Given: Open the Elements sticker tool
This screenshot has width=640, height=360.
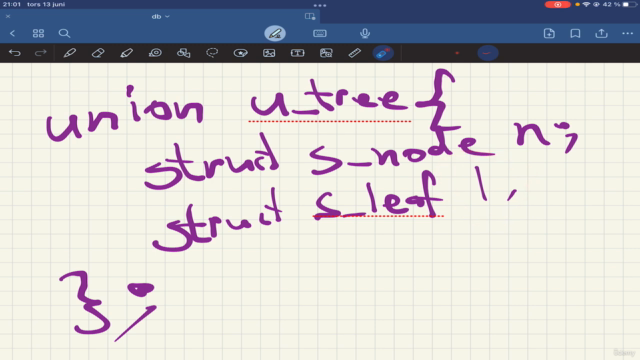Looking at the screenshot, I should [x=240, y=53].
